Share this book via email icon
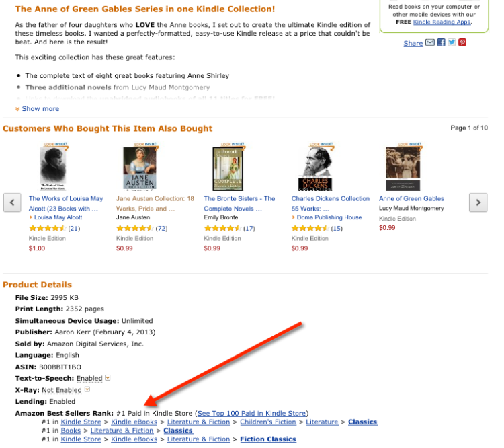The image size is (504, 448). 430,43
